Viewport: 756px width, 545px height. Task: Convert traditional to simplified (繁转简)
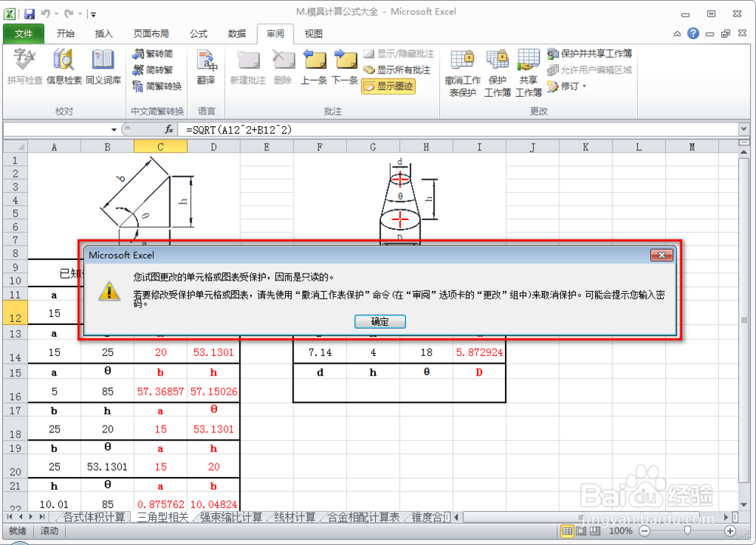[x=153, y=54]
